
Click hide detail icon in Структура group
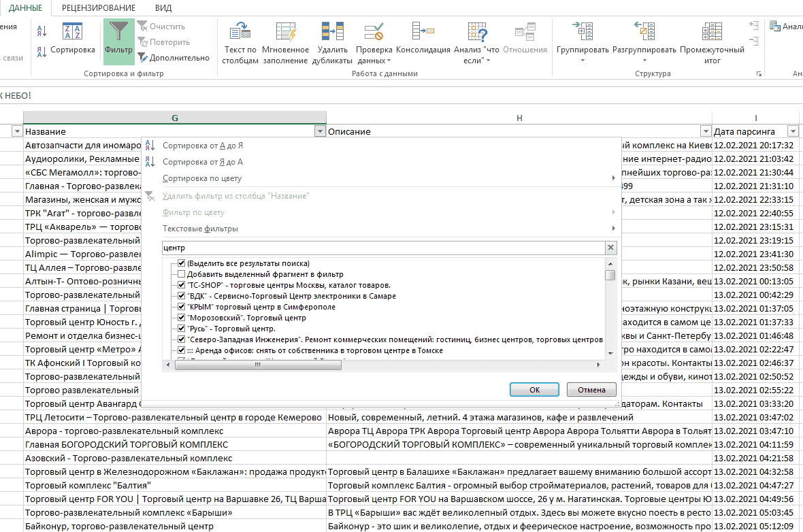(x=754, y=40)
